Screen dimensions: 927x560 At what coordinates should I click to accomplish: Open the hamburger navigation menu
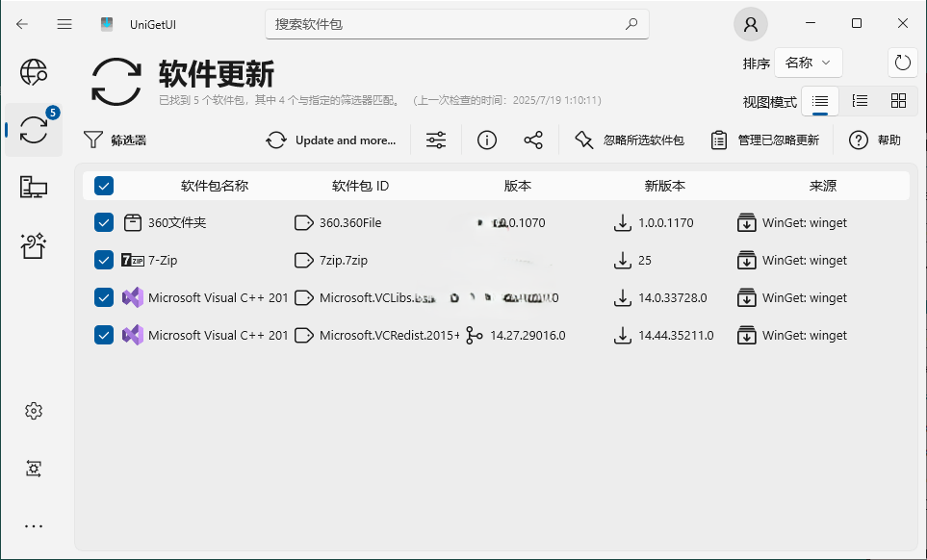click(x=64, y=24)
